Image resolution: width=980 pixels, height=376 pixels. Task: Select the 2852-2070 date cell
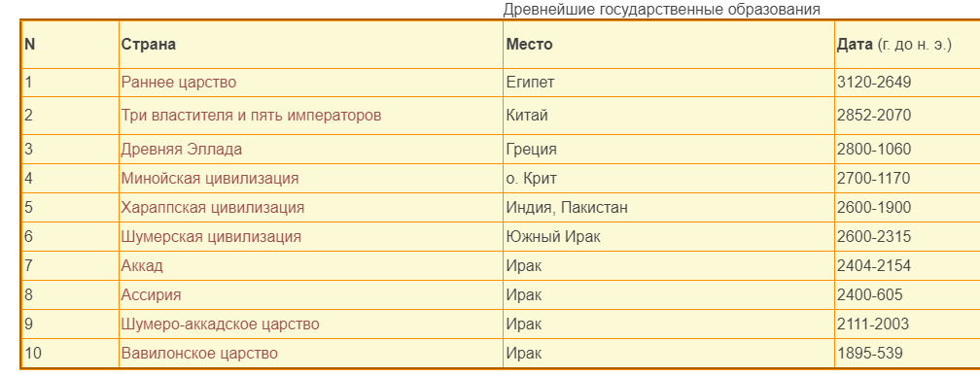click(x=907, y=116)
